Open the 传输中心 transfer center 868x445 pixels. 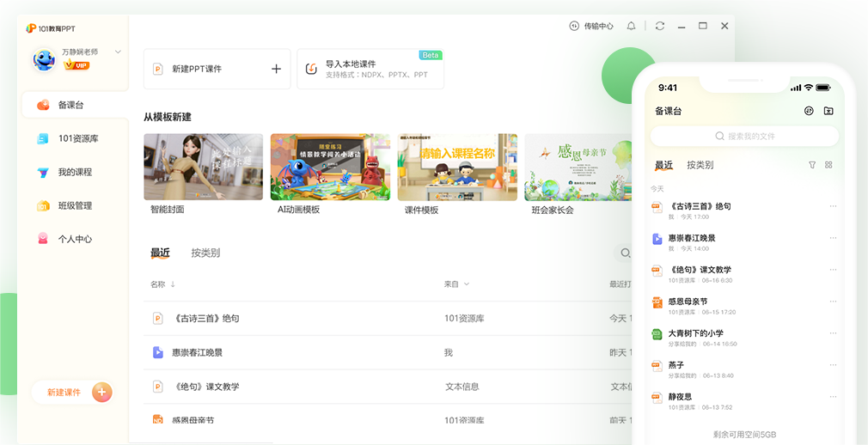click(x=591, y=26)
